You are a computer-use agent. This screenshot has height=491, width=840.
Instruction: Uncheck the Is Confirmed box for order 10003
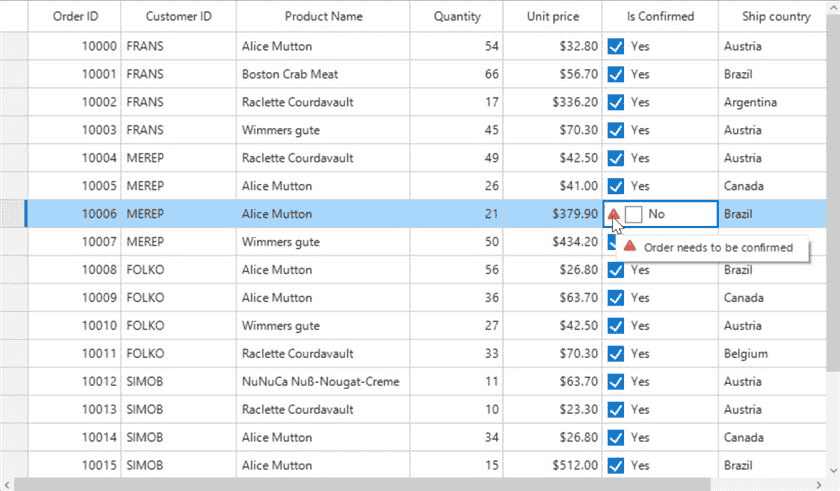(616, 130)
